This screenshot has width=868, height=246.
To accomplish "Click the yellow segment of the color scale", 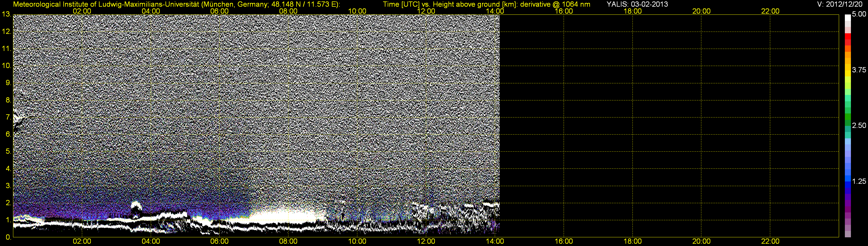I will (x=848, y=74).
